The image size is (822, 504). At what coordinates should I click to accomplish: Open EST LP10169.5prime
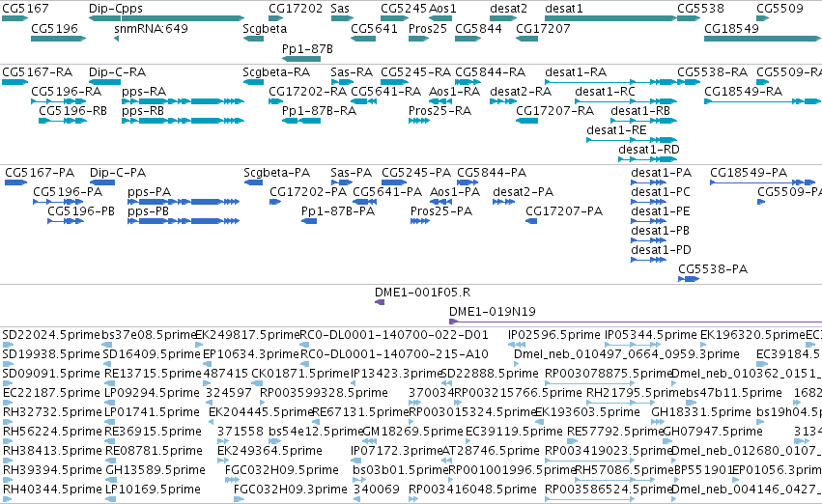pyautogui.click(x=153, y=490)
